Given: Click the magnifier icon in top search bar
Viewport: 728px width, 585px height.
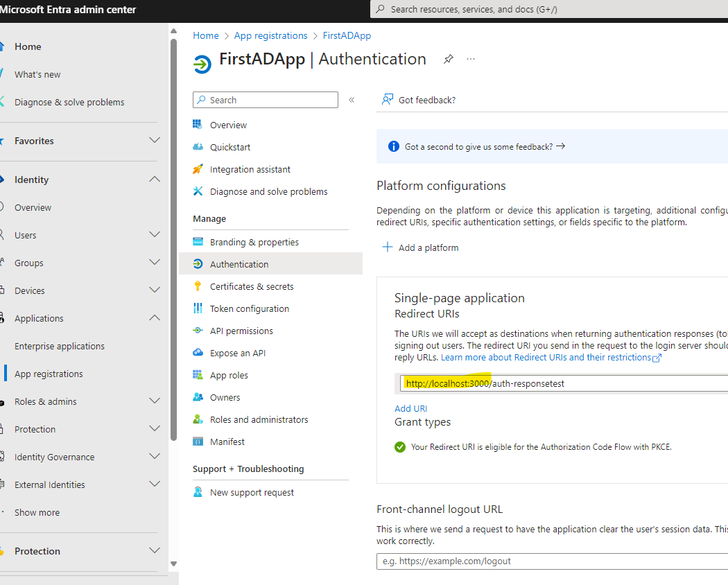Looking at the screenshot, I should pos(380,9).
